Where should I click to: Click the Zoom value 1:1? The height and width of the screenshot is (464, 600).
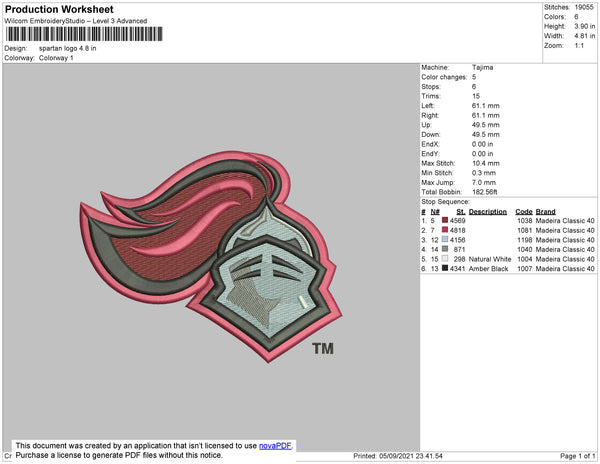[579, 46]
